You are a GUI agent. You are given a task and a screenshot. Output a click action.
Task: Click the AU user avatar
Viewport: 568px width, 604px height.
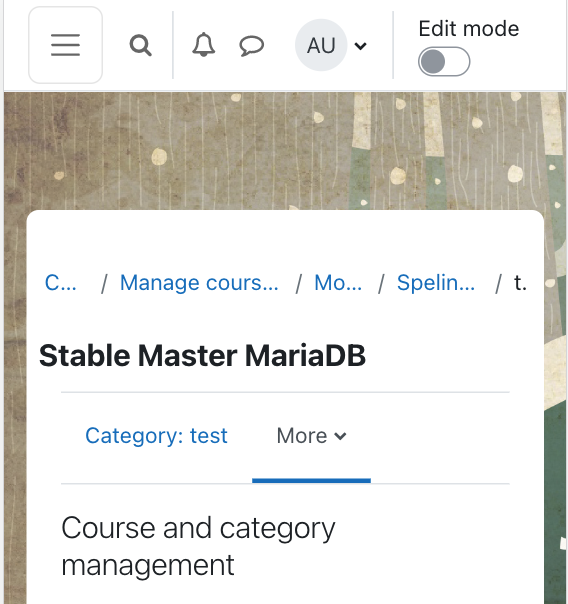tap(321, 45)
